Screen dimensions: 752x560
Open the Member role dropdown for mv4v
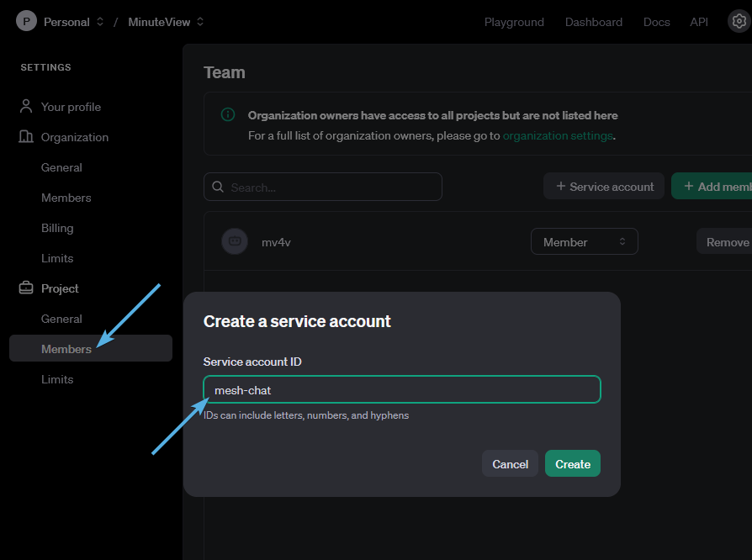pos(584,241)
